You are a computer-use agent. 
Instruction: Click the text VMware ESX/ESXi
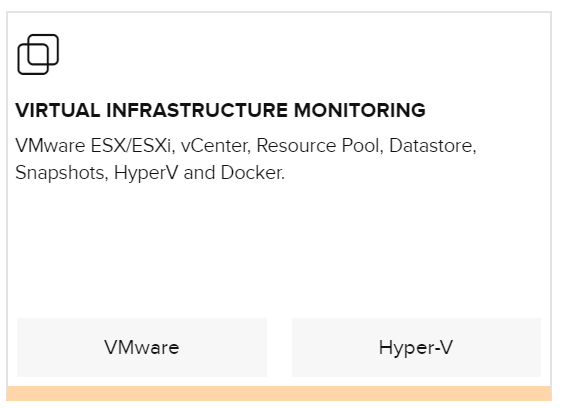[x=95, y=146]
